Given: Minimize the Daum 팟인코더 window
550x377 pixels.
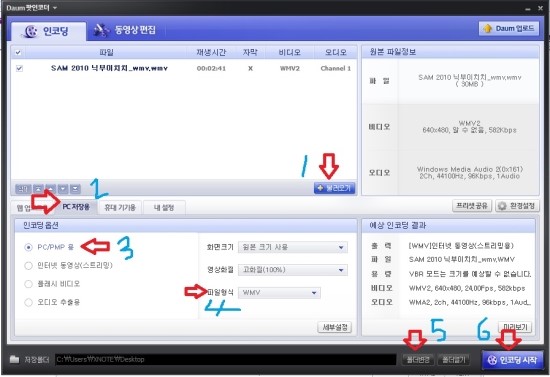Looking at the screenshot, I should (x=528, y=8).
